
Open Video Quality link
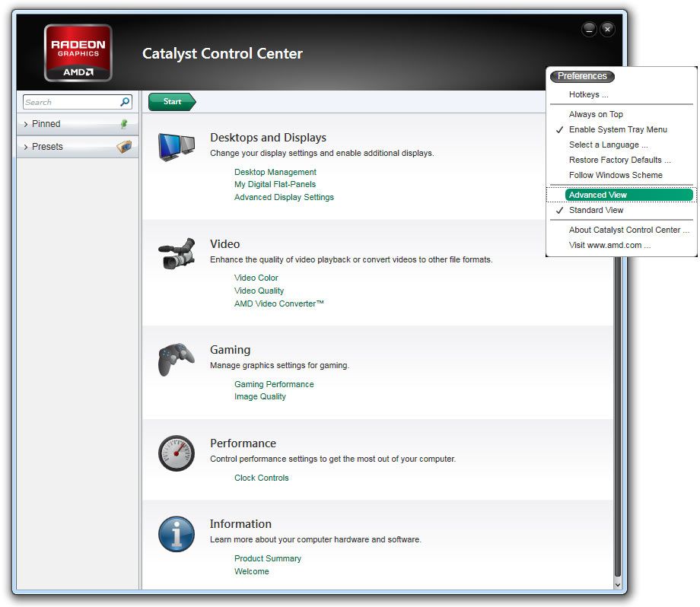(x=259, y=291)
